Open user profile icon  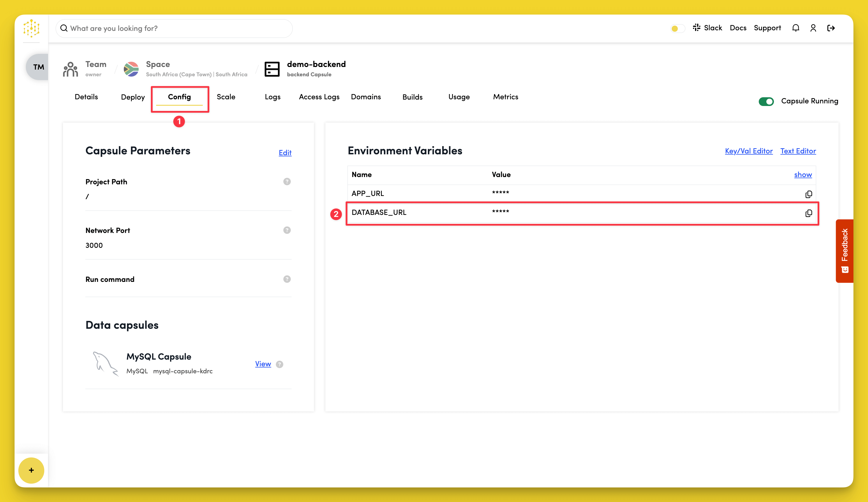pyautogui.click(x=813, y=28)
